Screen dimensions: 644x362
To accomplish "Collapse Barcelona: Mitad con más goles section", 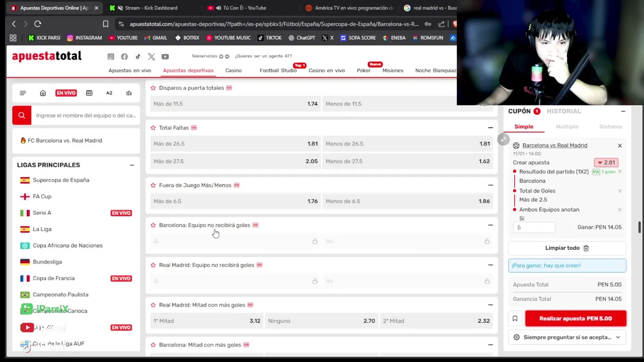I will click(x=491, y=345).
